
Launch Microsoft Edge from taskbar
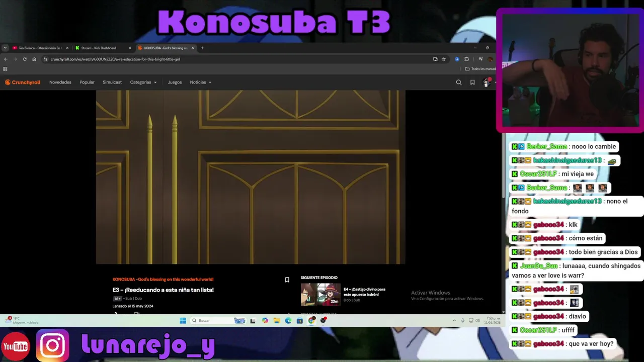click(x=288, y=320)
